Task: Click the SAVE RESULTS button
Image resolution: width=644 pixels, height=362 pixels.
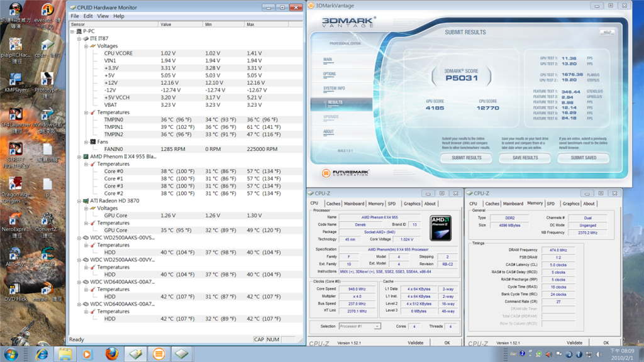Action: [x=525, y=158]
